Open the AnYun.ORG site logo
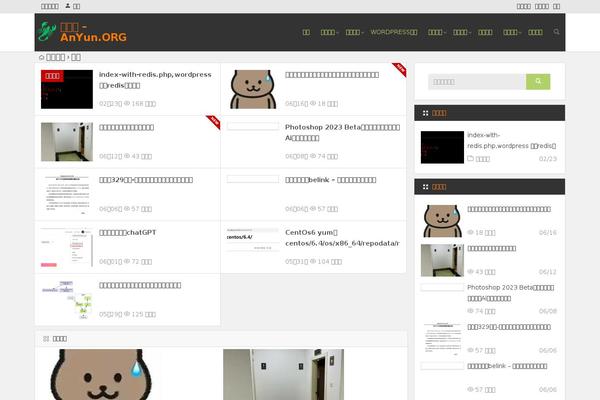This screenshot has height=400, width=600. (82, 32)
